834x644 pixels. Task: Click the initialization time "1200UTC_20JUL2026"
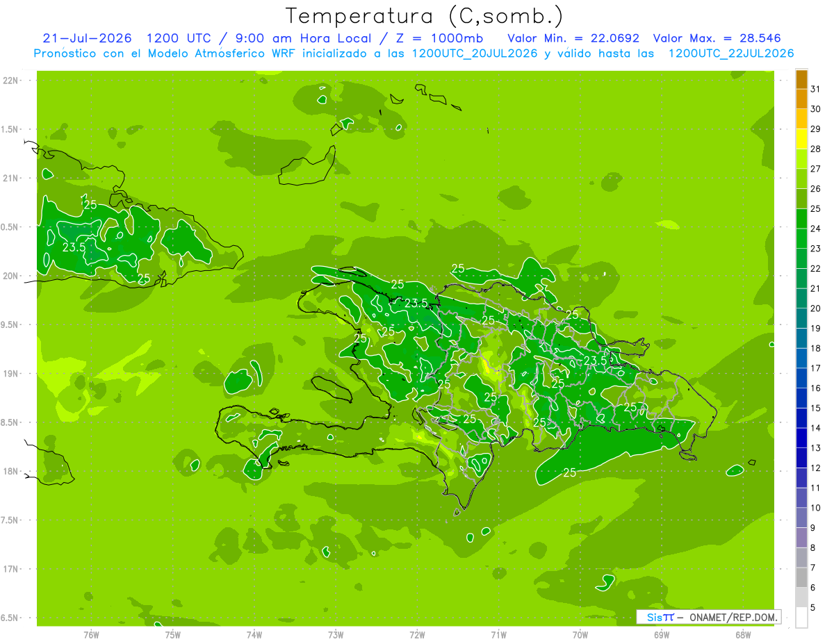[474, 53]
